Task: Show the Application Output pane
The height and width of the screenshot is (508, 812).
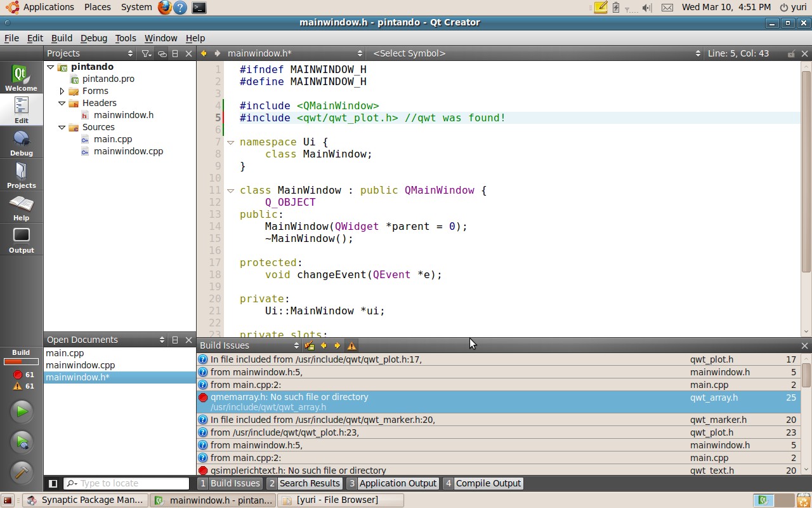Action: point(393,483)
